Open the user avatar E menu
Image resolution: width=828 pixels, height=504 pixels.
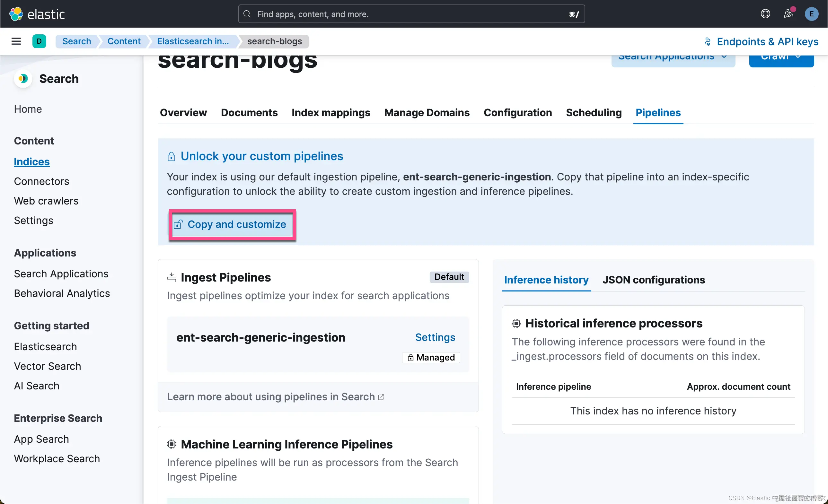[811, 14]
